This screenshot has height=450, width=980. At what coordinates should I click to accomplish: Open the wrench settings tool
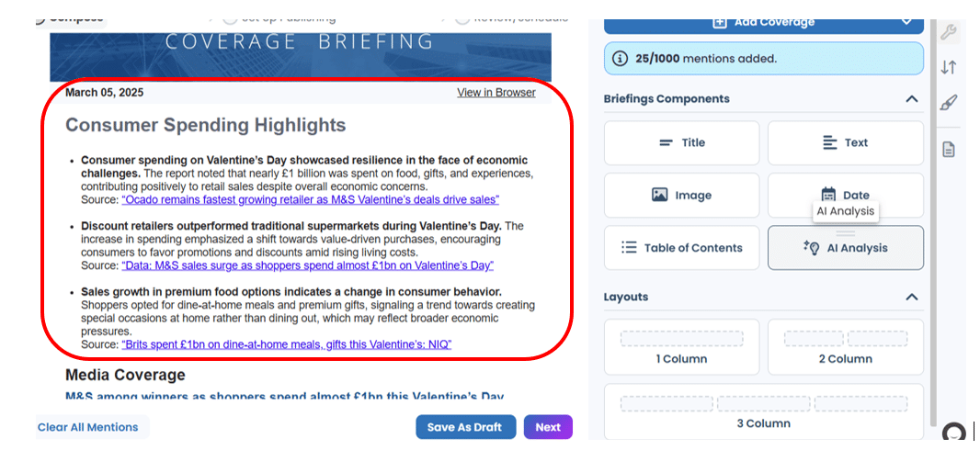coord(949,33)
